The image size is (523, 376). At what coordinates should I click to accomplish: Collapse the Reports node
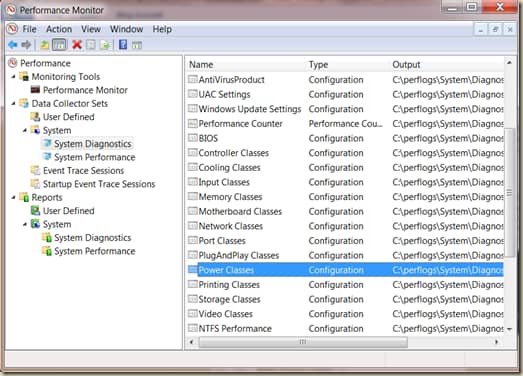click(13, 197)
